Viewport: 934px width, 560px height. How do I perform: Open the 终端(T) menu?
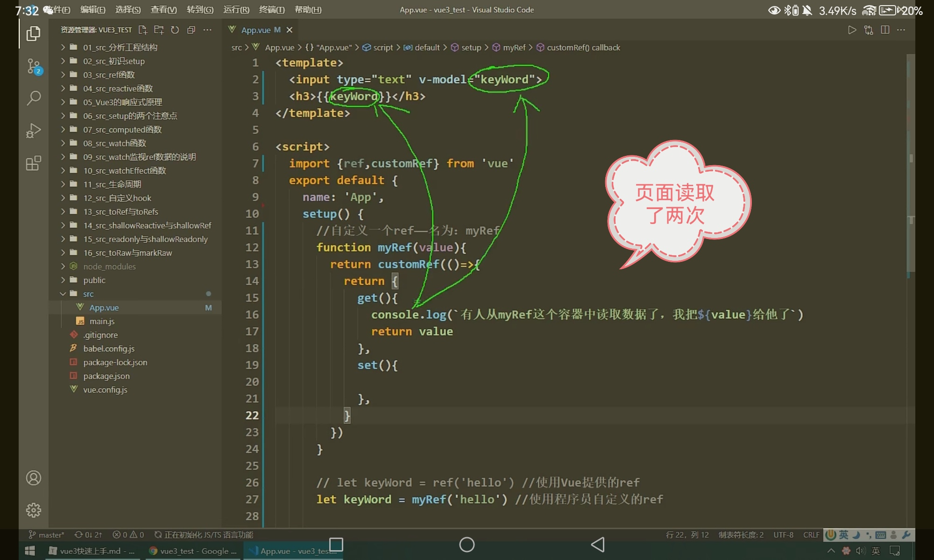pos(272,10)
